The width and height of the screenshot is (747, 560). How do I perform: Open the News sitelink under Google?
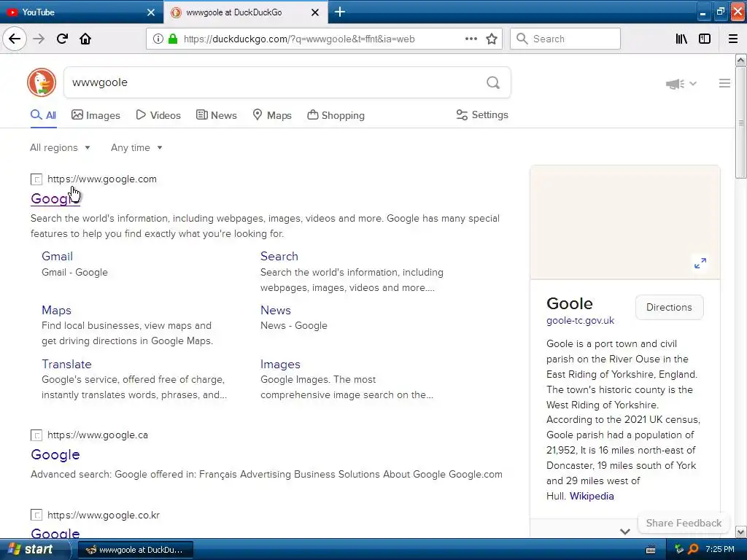click(275, 310)
